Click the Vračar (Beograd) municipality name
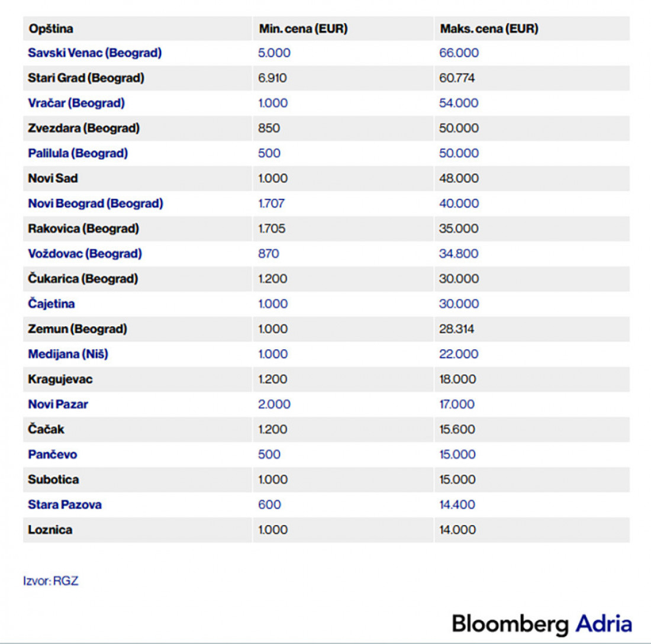The image size is (651, 644). 76,103
